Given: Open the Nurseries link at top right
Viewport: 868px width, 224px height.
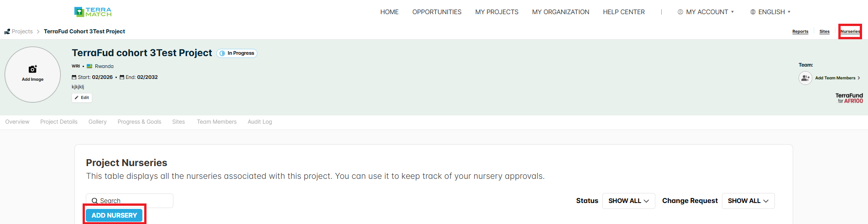Looking at the screenshot, I should [x=850, y=31].
